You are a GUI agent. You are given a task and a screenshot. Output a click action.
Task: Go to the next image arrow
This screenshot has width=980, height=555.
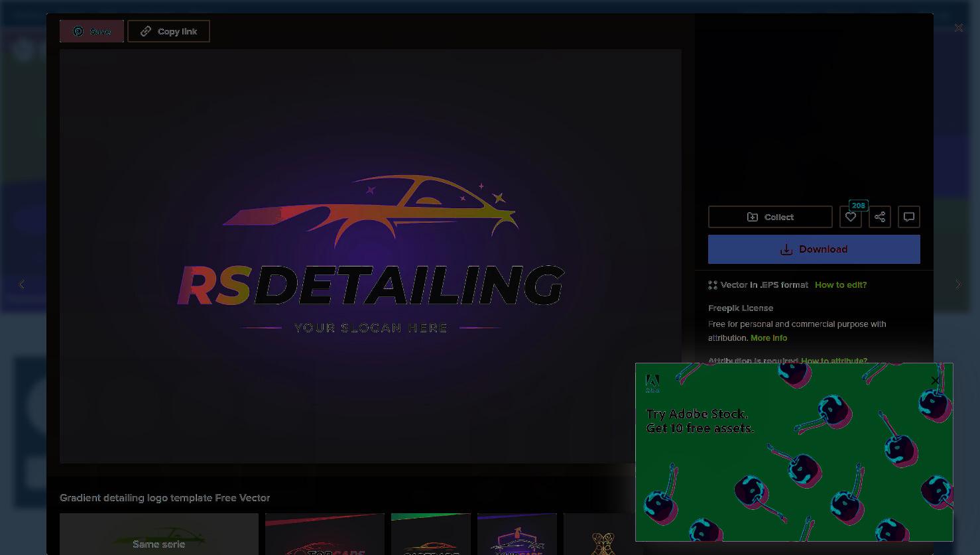click(958, 284)
